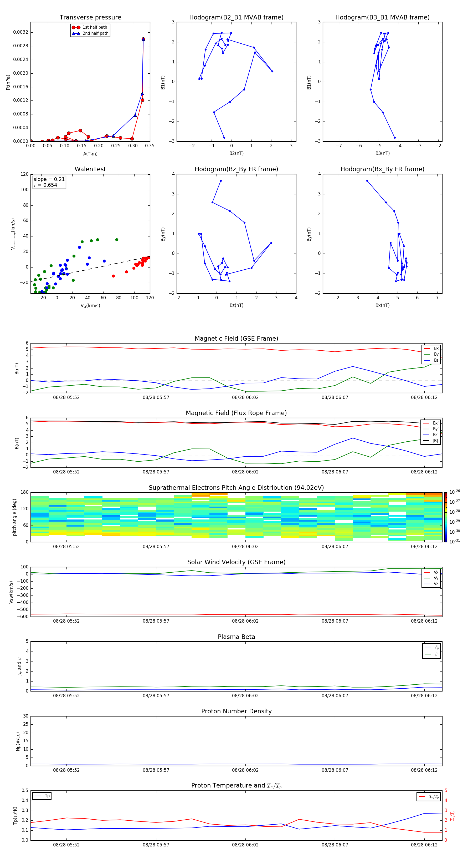Click the 'Np(#/cc)' y-axis label

[x=18, y=741]
